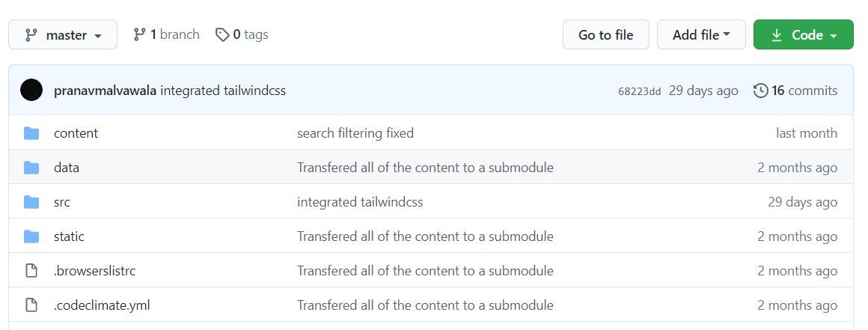Open commit hash 68223dd
The image size is (868, 330).
[x=639, y=91]
